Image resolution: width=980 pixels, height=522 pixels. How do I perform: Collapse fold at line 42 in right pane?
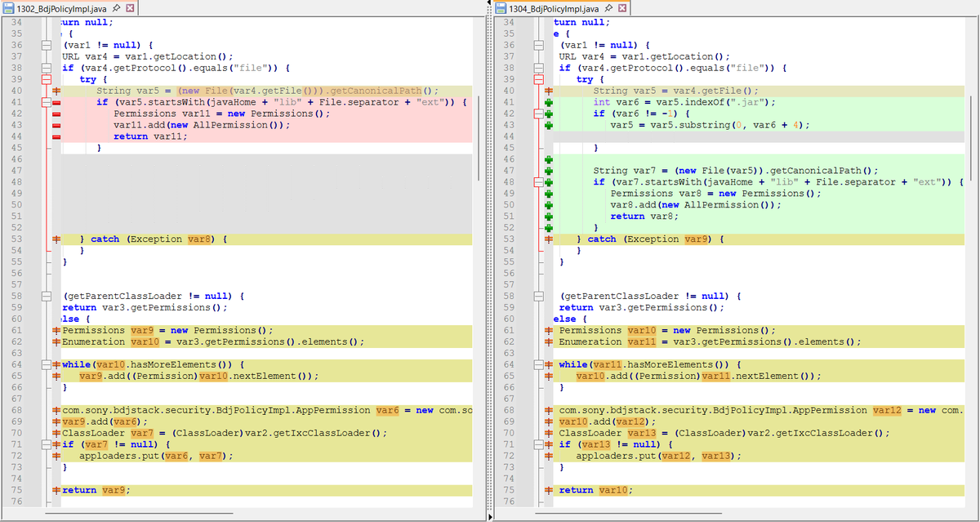(538, 114)
